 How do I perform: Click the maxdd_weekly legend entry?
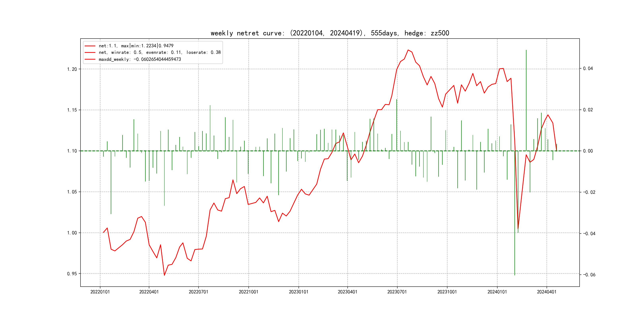[x=140, y=59]
